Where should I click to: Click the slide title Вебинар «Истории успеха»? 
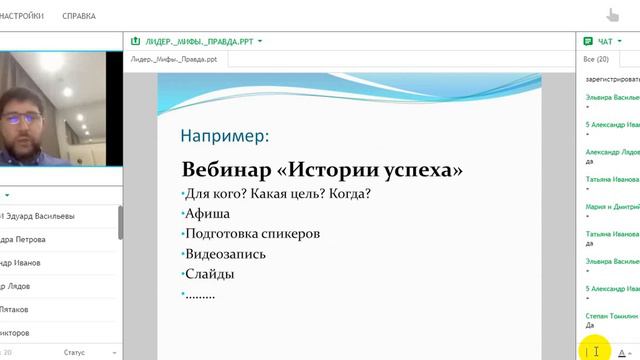[x=322, y=169]
